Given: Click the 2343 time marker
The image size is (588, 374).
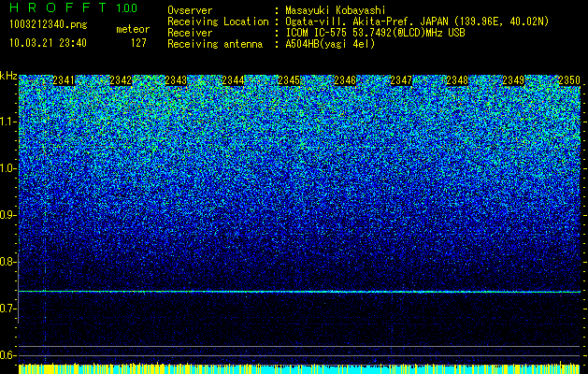Looking at the screenshot, I should click(x=176, y=80).
